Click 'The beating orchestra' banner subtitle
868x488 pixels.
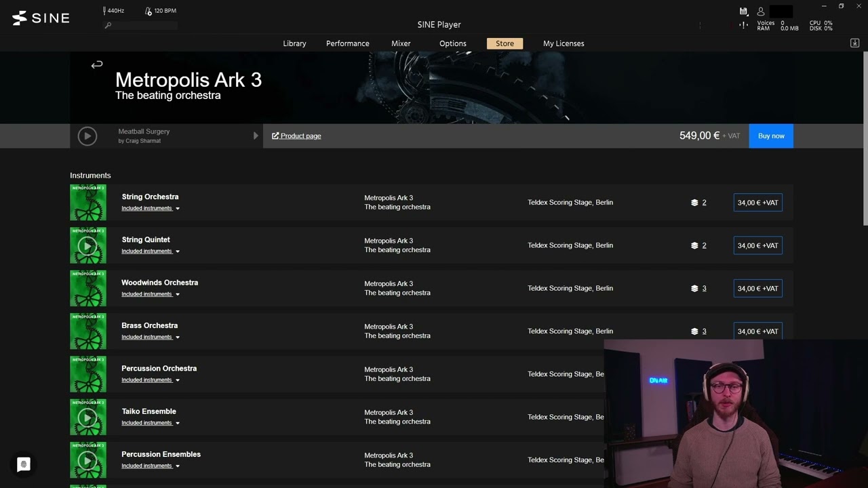(168, 96)
